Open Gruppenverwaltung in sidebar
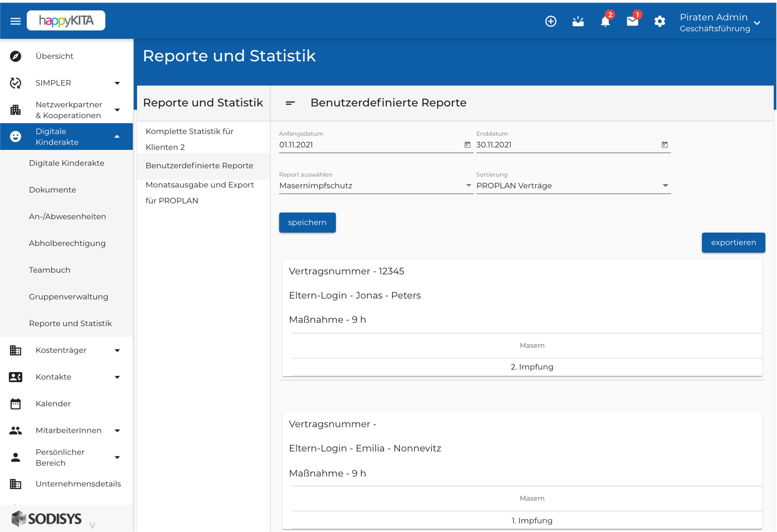Image resolution: width=777 pixels, height=532 pixels. (x=69, y=297)
